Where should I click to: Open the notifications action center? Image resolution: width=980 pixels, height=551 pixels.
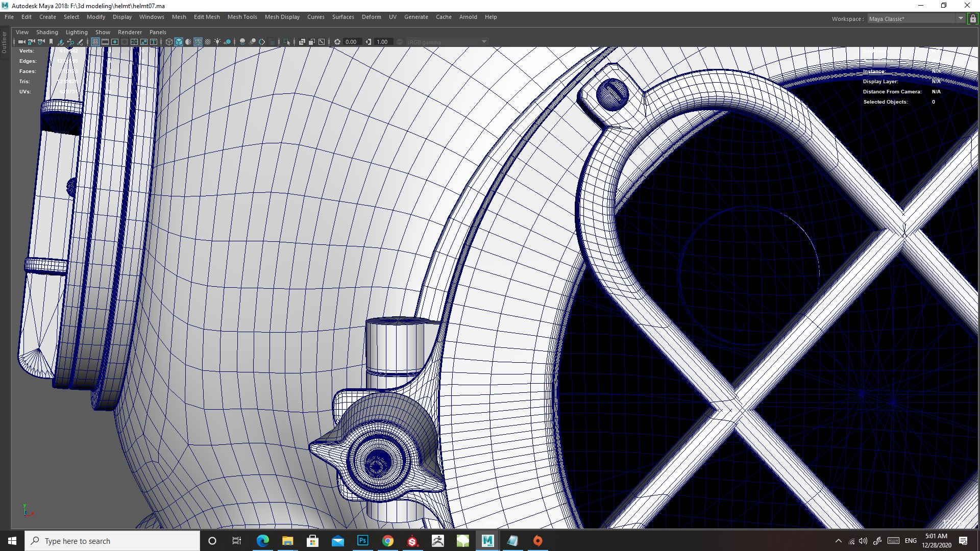click(964, 541)
